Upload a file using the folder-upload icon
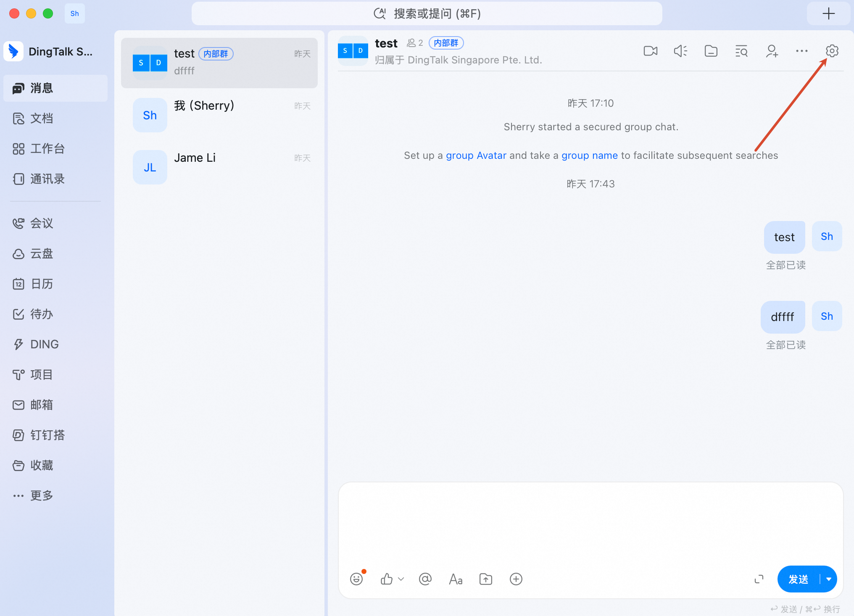854x616 pixels. point(486,579)
